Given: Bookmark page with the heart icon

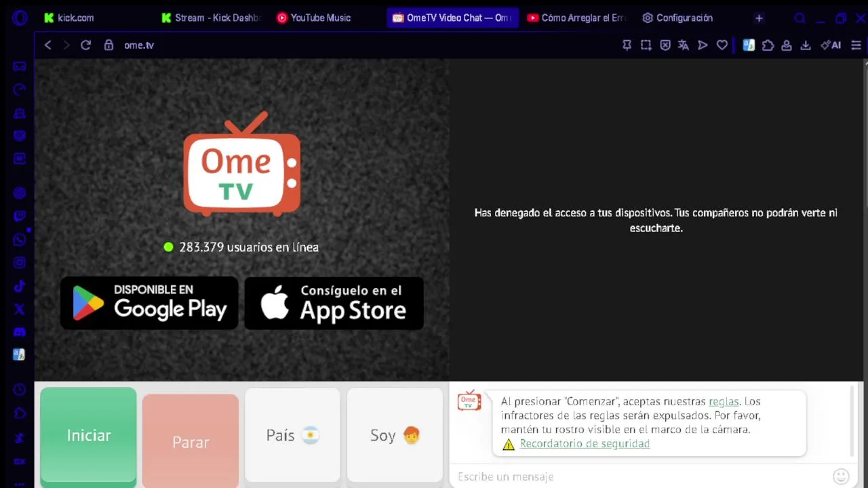Looking at the screenshot, I should point(722,45).
